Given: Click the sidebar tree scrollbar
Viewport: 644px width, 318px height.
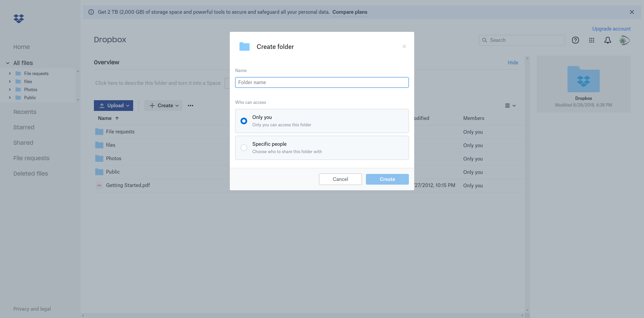Looking at the screenshot, I should 78,85.
